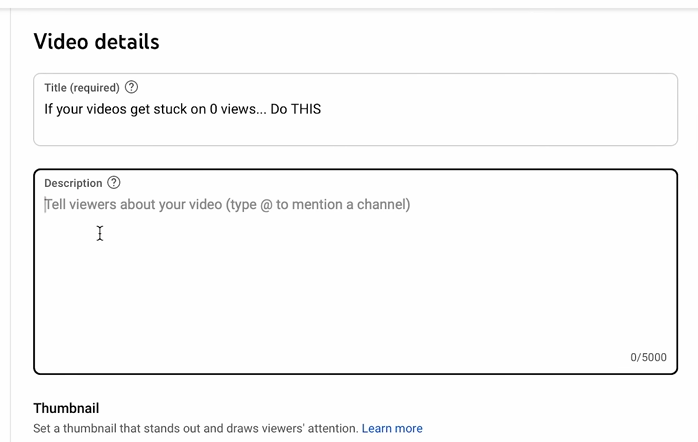Place cursor after "Do THIS" in title

click(322, 108)
